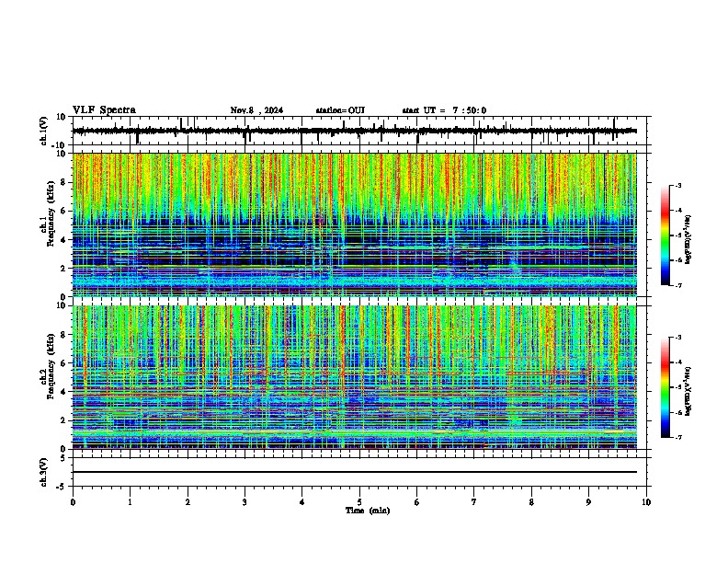Viewport: 728px width, 563px height.
Task: Click time axis tick label '3'
Action: coord(245,502)
